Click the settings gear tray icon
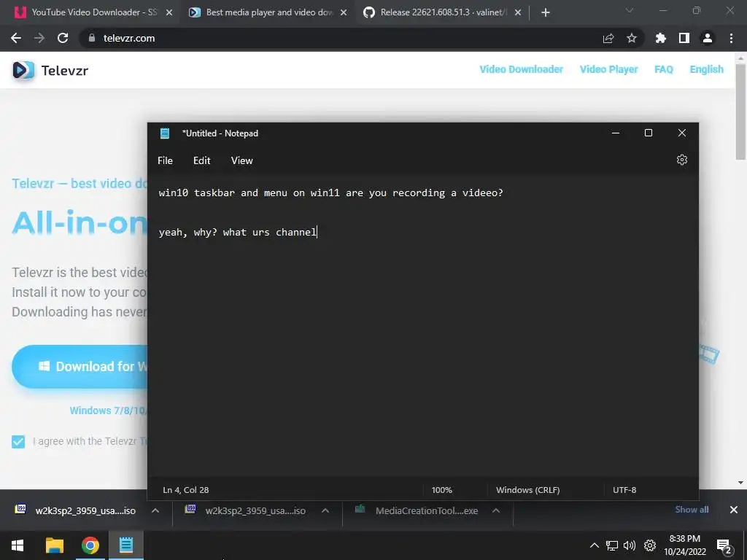747x560 pixels. (x=650, y=545)
